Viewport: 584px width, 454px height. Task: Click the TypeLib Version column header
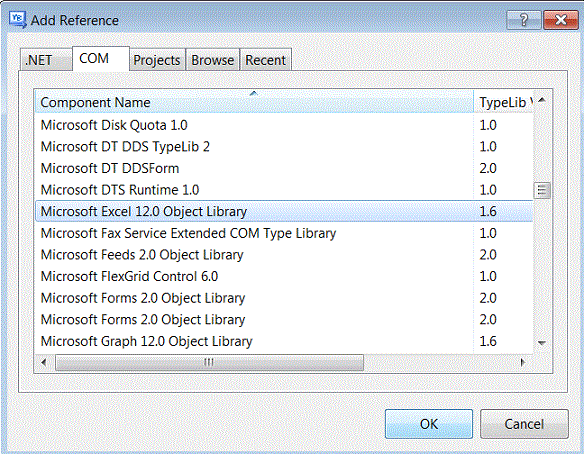click(504, 102)
